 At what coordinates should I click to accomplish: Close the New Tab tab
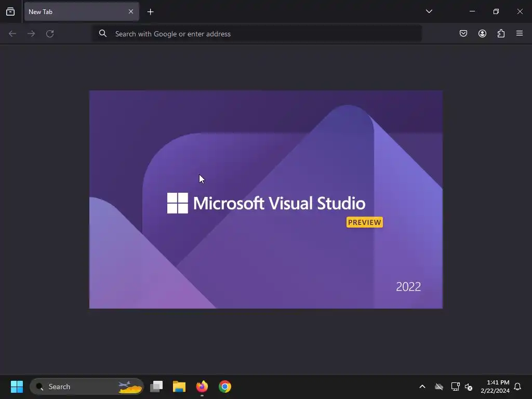click(x=130, y=11)
